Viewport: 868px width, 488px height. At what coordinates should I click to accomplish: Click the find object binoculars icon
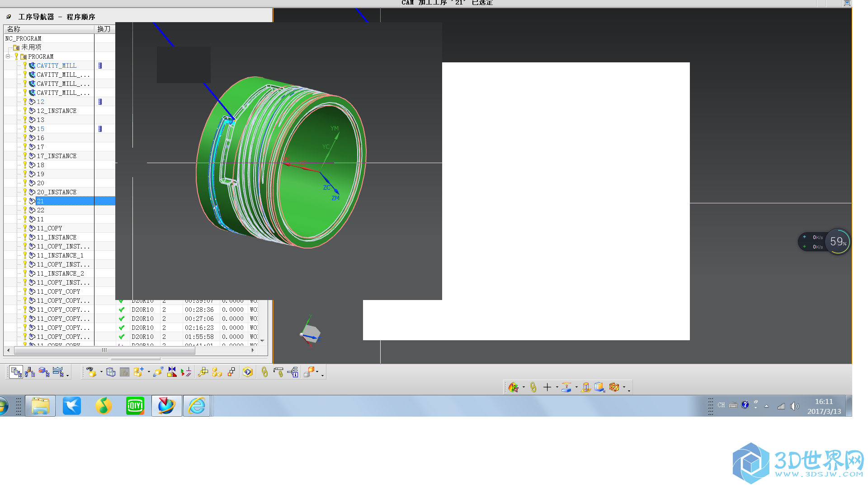[92, 372]
